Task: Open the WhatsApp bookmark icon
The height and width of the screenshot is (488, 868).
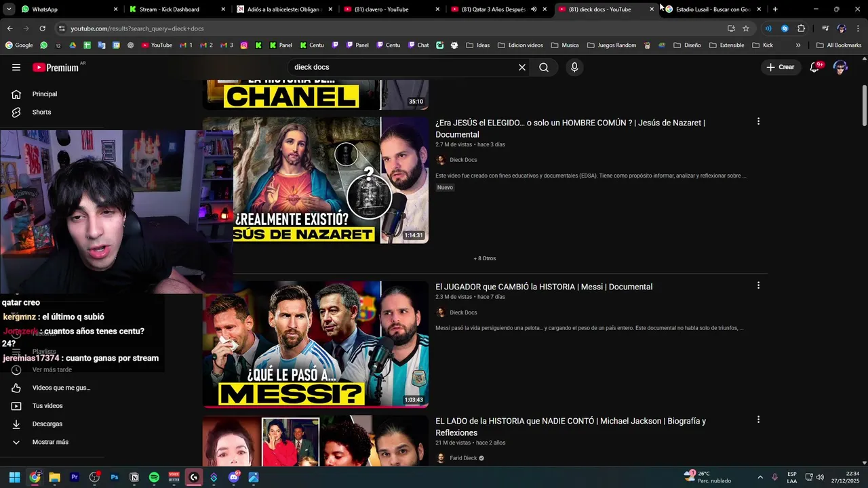Action: (x=44, y=45)
